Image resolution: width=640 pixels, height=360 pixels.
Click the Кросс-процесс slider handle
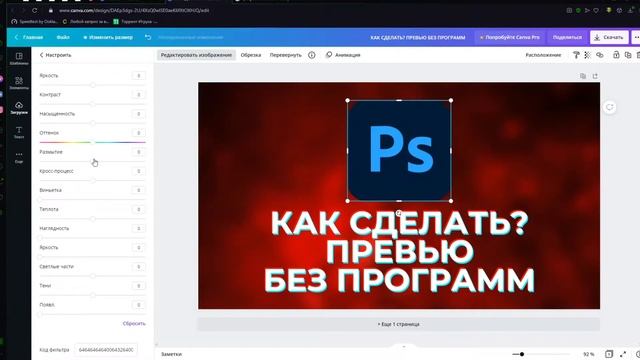[x=93, y=180]
